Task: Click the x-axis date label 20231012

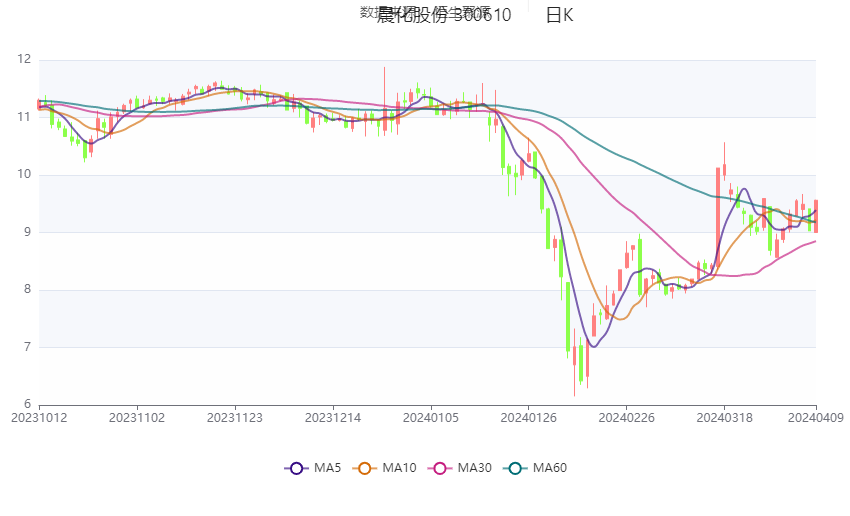Action: click(x=39, y=418)
